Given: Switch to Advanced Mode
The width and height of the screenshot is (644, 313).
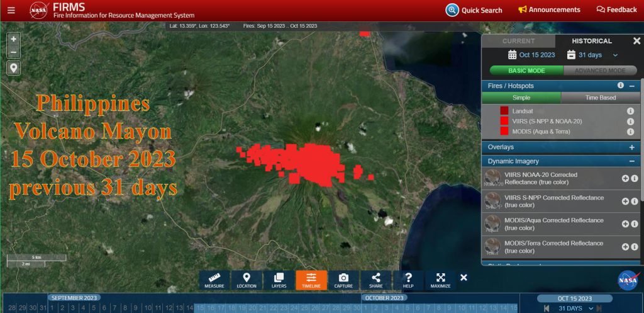Looking at the screenshot, I should (x=599, y=71).
